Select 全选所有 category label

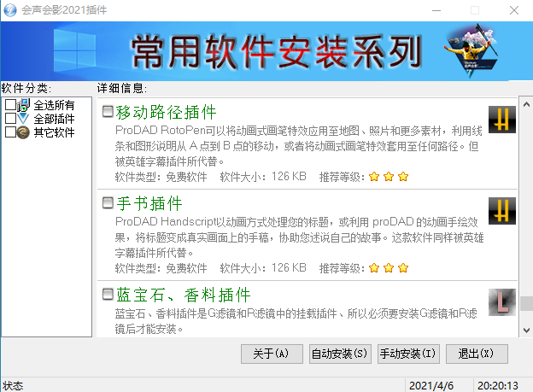coord(54,105)
